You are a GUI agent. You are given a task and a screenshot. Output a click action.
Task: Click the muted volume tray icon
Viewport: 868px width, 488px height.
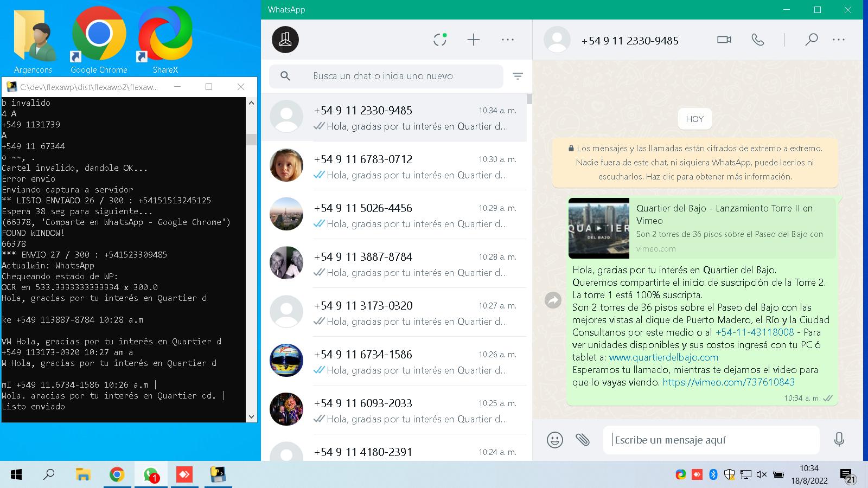click(762, 474)
